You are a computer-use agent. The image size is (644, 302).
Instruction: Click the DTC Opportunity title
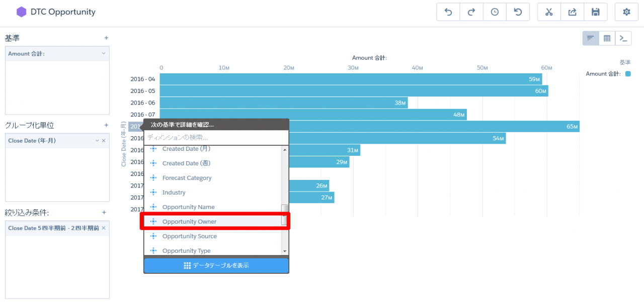pos(63,12)
